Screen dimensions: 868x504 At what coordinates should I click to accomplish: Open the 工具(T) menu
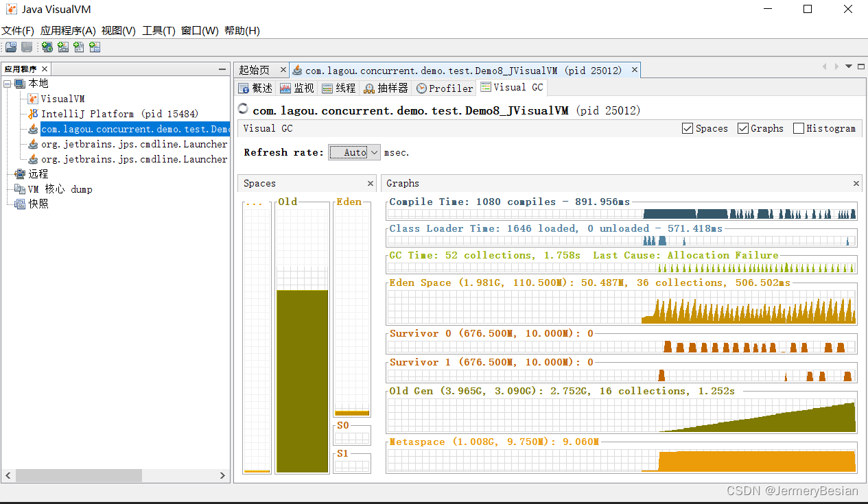159,31
